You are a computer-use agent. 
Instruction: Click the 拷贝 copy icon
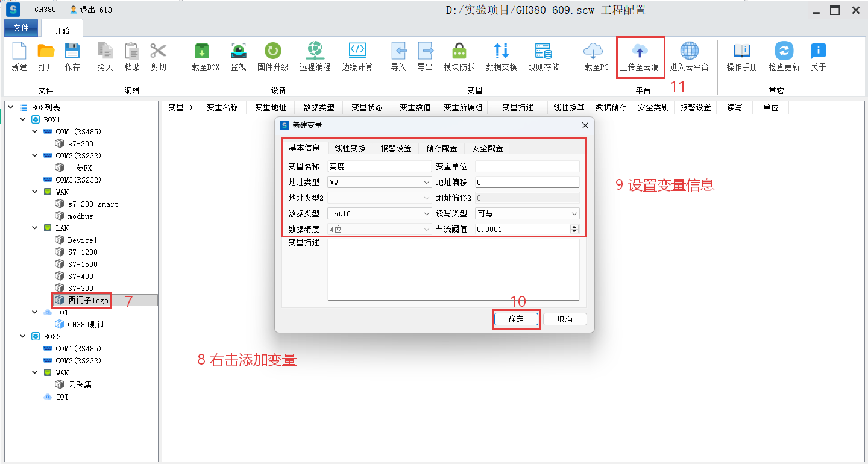click(x=105, y=51)
